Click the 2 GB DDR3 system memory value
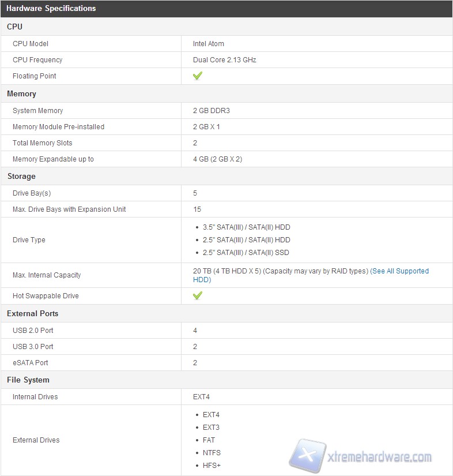The image size is (453, 476). (212, 111)
